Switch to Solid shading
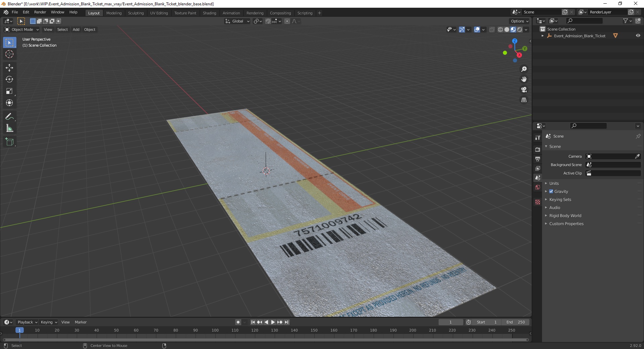Screen dimensions: 644x349 pos(507,30)
